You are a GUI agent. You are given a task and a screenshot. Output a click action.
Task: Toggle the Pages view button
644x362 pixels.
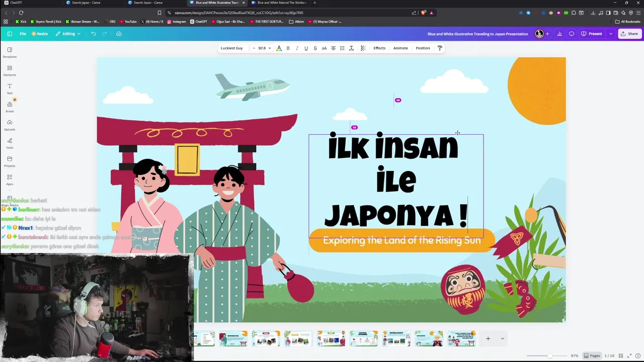[x=592, y=356]
